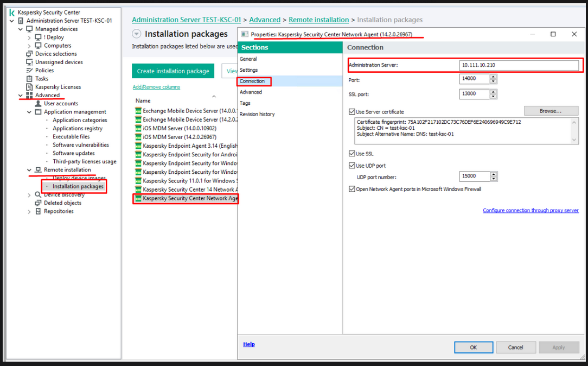
Task: Click icon of Kaspersky Security 11.0.1 for Windows package
Action: point(138,181)
